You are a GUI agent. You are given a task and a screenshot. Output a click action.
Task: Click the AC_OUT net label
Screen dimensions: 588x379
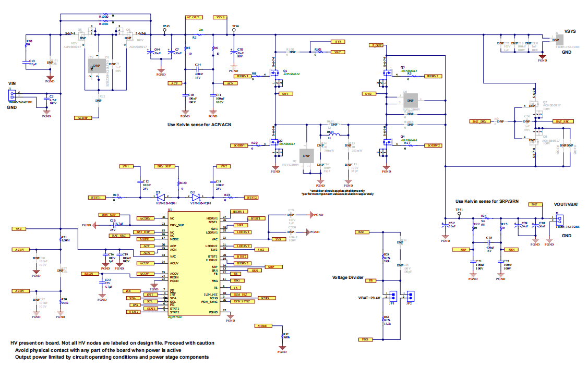(x=194, y=17)
